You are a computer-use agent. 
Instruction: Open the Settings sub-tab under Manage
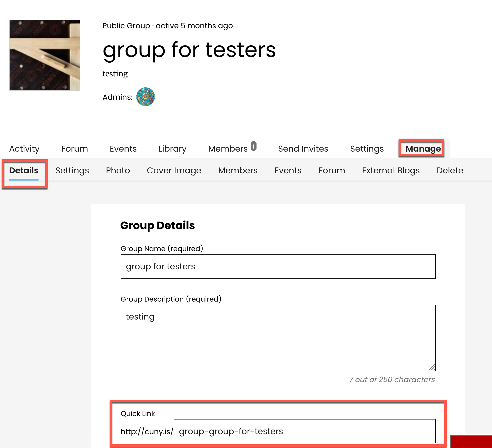(72, 170)
